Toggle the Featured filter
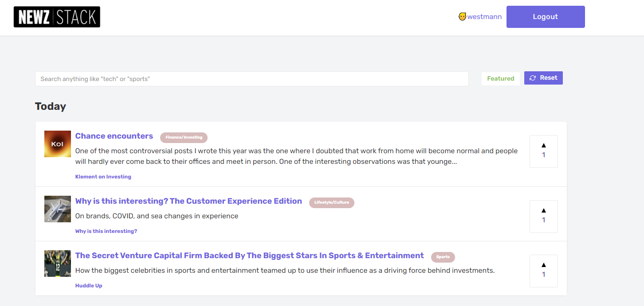Viewport: 644px width, 306px height. 500,79
